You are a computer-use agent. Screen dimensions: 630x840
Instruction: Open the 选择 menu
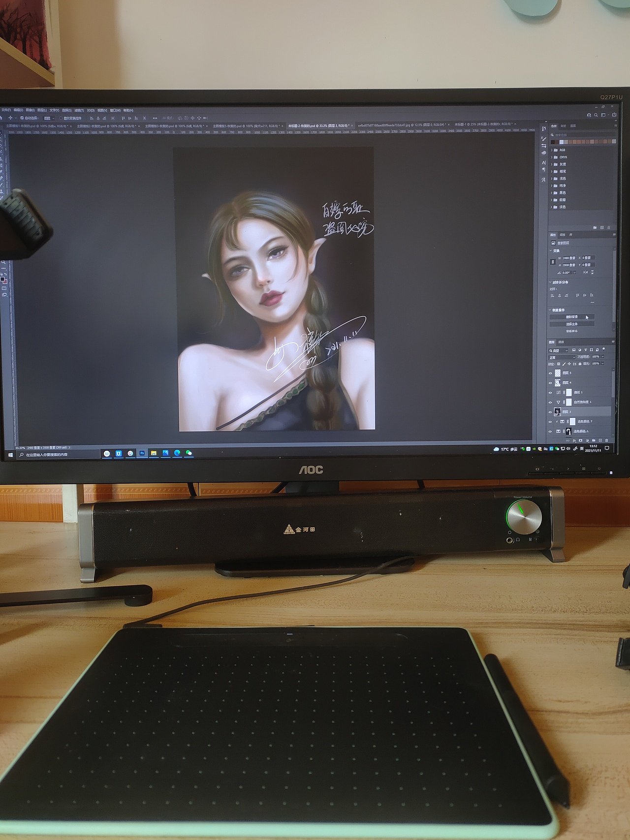tap(66, 110)
